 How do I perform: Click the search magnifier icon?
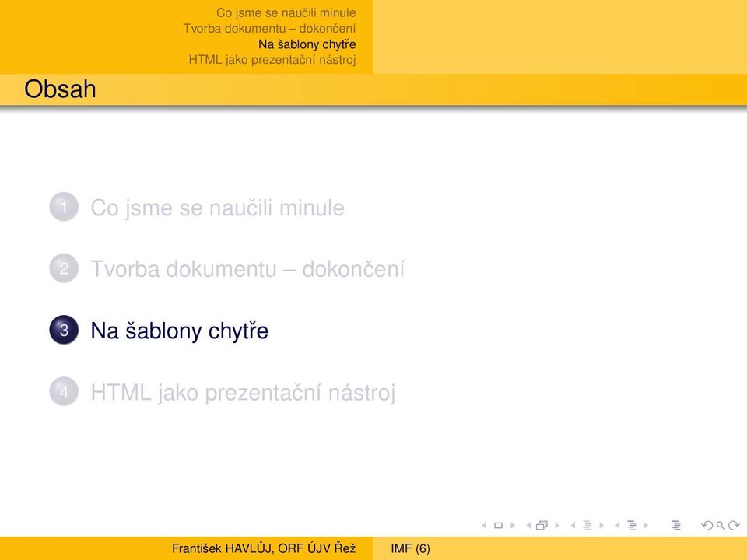click(721, 526)
